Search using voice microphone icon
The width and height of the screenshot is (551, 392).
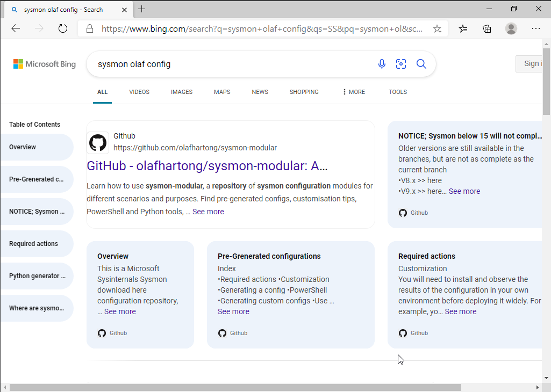(x=382, y=64)
